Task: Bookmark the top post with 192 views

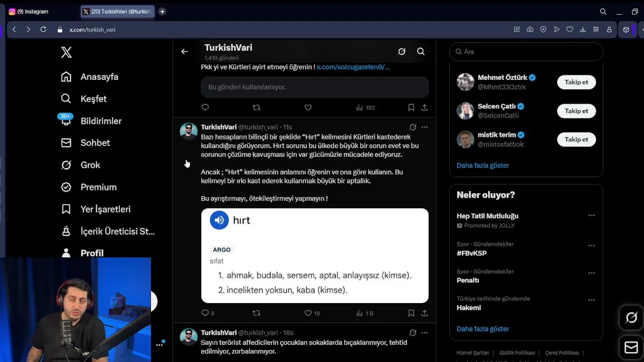Action: tap(411, 107)
